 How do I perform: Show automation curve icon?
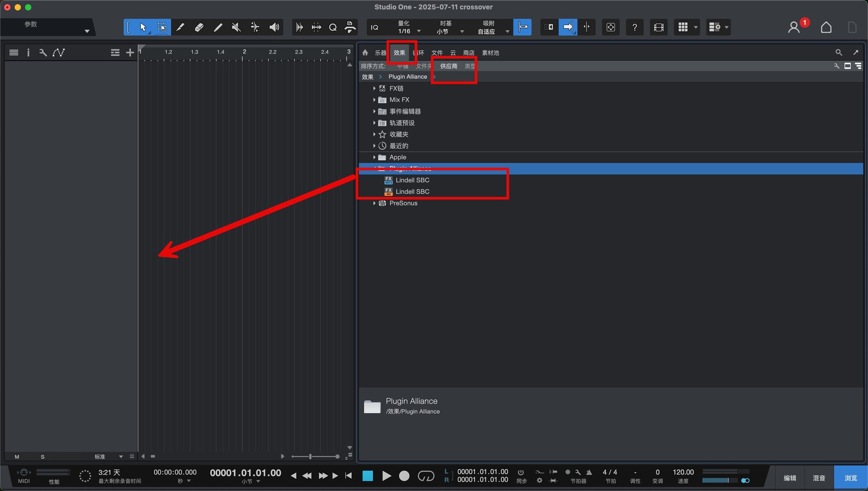pos(58,52)
